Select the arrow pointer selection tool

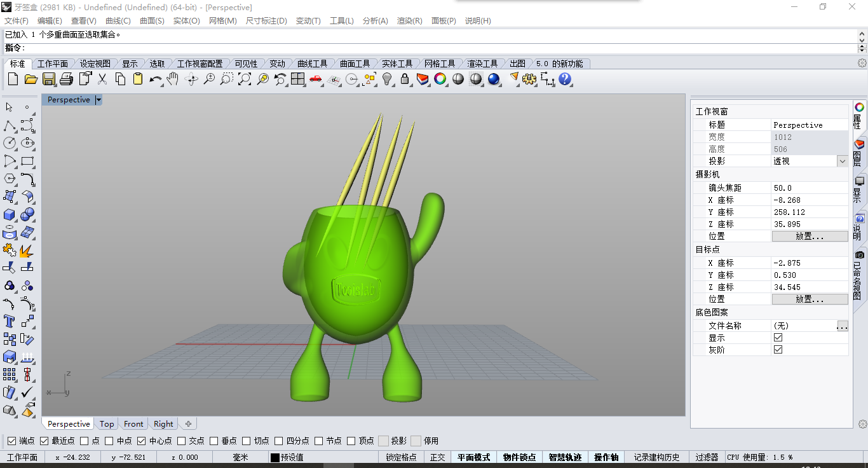10,107
